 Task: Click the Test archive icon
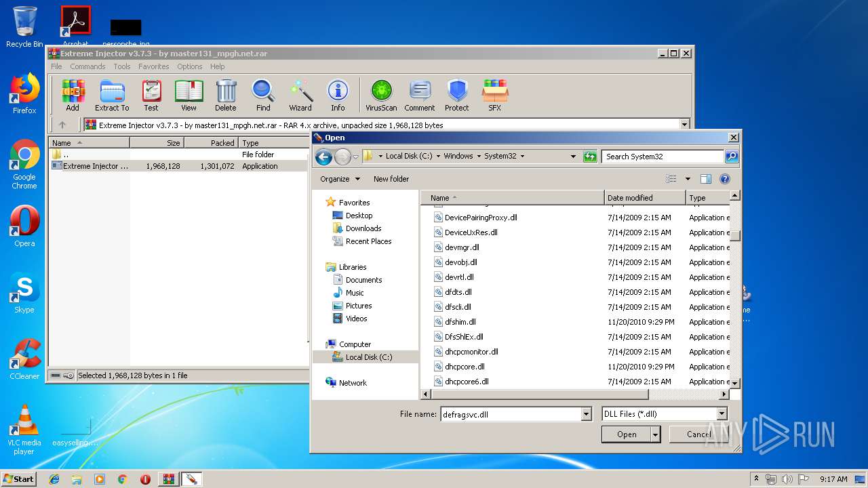coord(151,95)
